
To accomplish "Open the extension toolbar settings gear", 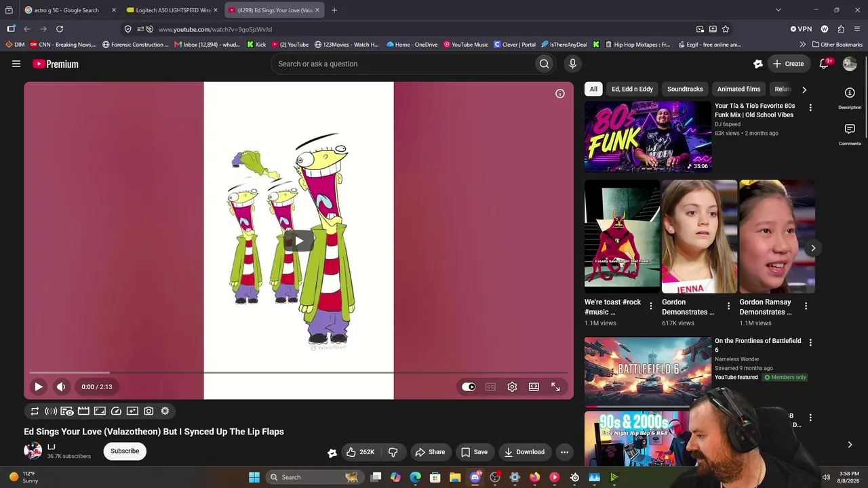I will 165,411.
